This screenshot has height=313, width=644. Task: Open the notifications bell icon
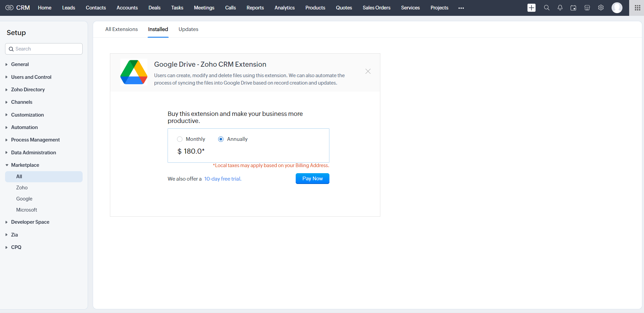pos(560,8)
